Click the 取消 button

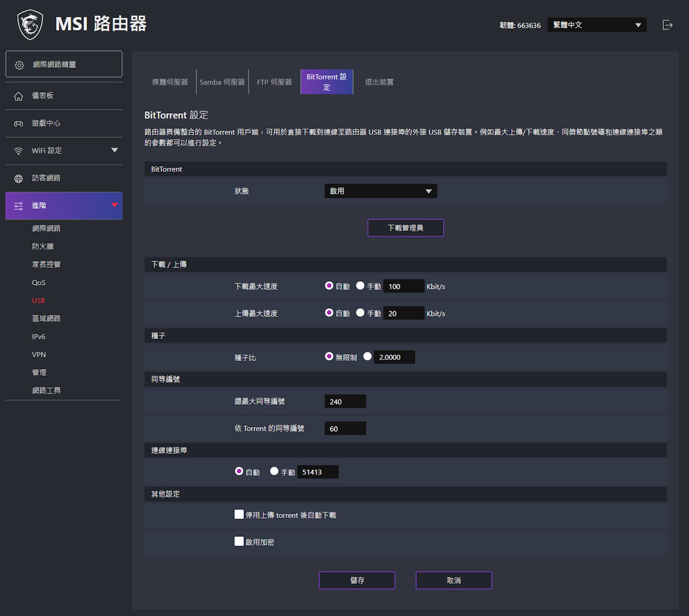454,581
